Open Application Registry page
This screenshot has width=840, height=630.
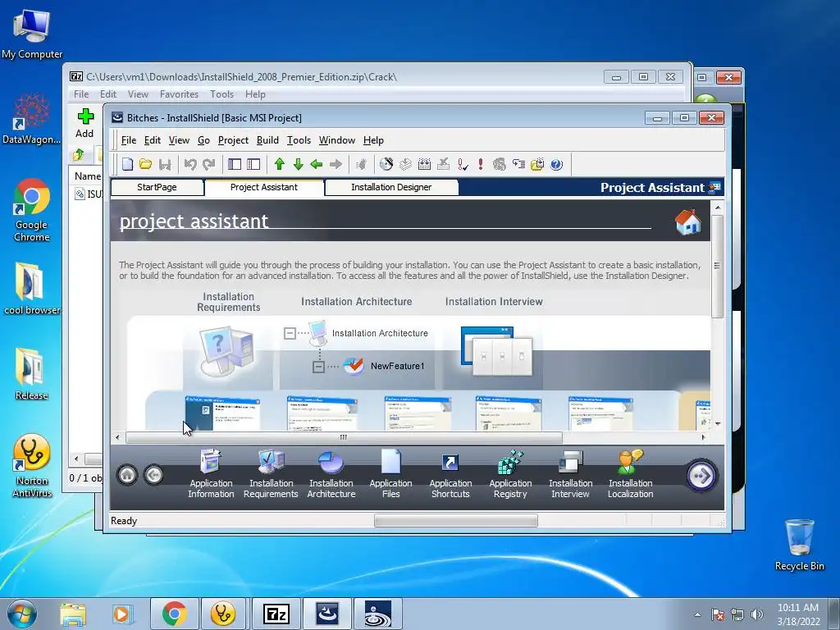[510, 473]
